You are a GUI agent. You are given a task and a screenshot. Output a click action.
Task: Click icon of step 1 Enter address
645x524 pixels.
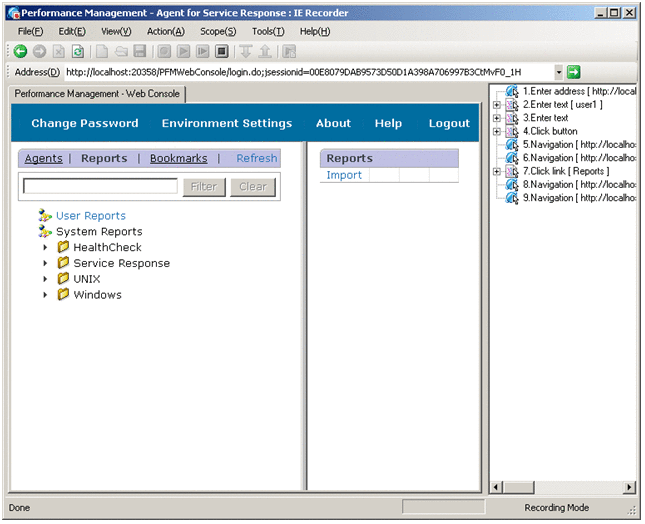512,92
